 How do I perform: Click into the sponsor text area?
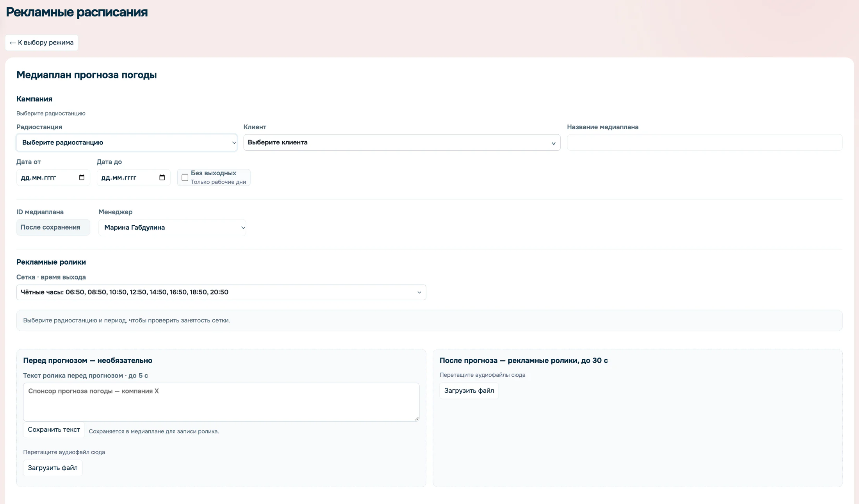(x=221, y=402)
